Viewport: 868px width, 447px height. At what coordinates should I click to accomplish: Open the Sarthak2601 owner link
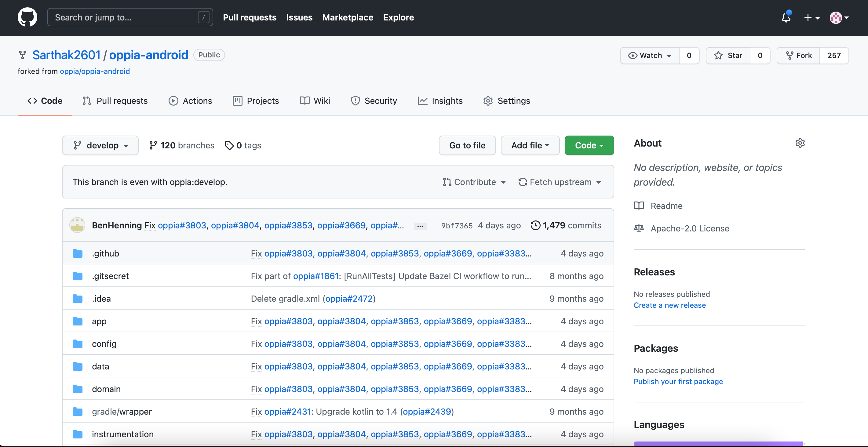tap(66, 55)
